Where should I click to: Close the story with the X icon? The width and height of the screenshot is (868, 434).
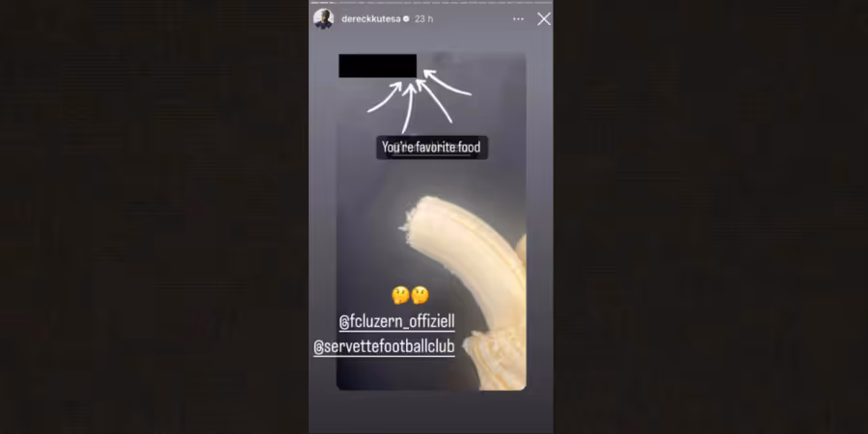coord(544,19)
